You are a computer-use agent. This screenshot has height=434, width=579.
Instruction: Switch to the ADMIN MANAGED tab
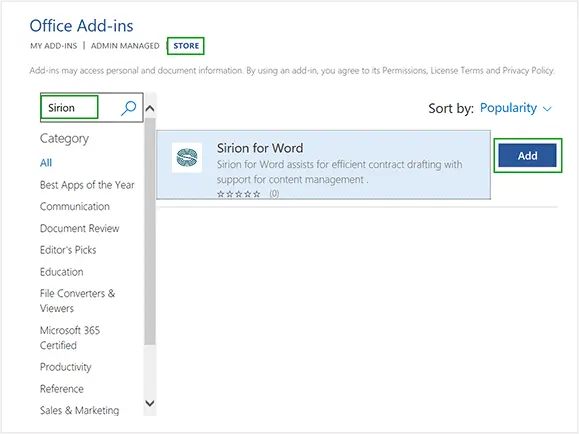coord(125,46)
